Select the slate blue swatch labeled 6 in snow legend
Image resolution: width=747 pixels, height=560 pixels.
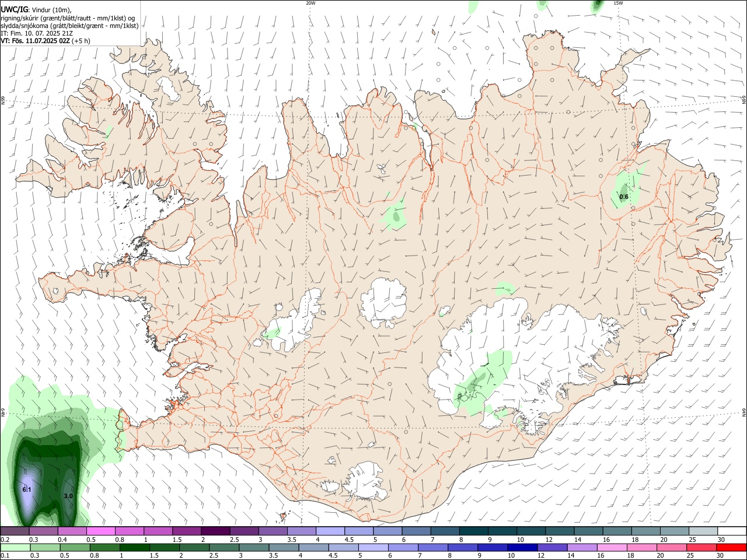click(417, 531)
